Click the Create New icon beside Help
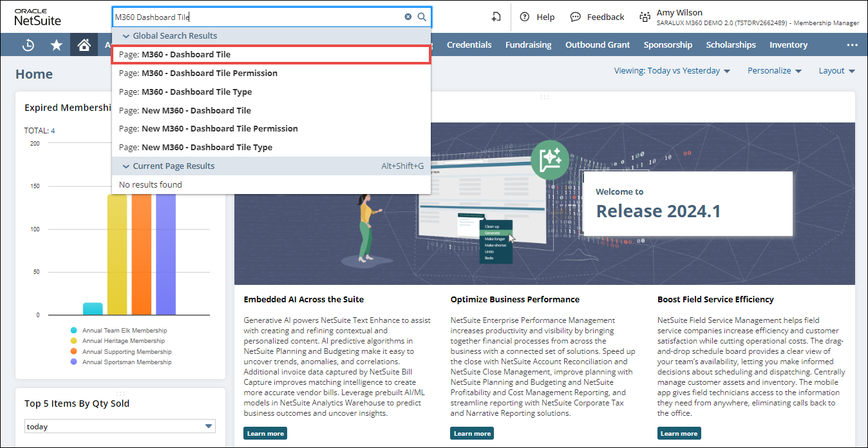This screenshot has width=868, height=448. [496, 17]
